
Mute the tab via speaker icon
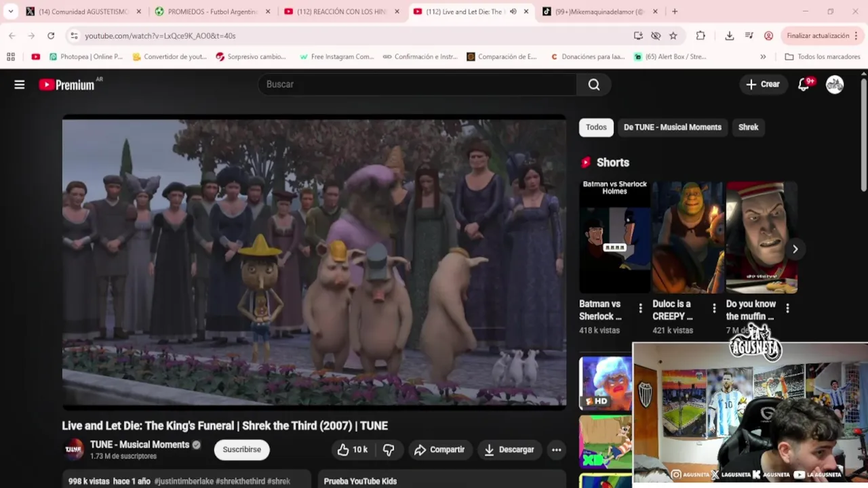(x=513, y=12)
